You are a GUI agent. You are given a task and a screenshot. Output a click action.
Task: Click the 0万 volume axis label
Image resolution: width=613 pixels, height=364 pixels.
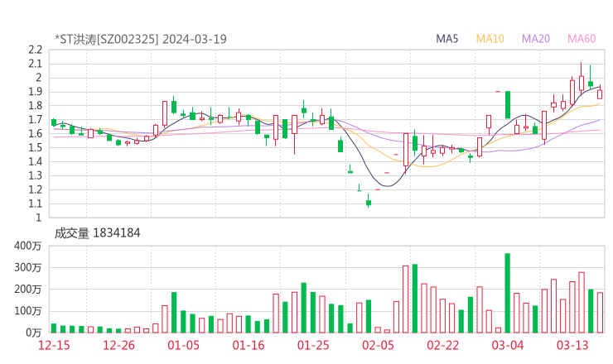[x=34, y=333]
